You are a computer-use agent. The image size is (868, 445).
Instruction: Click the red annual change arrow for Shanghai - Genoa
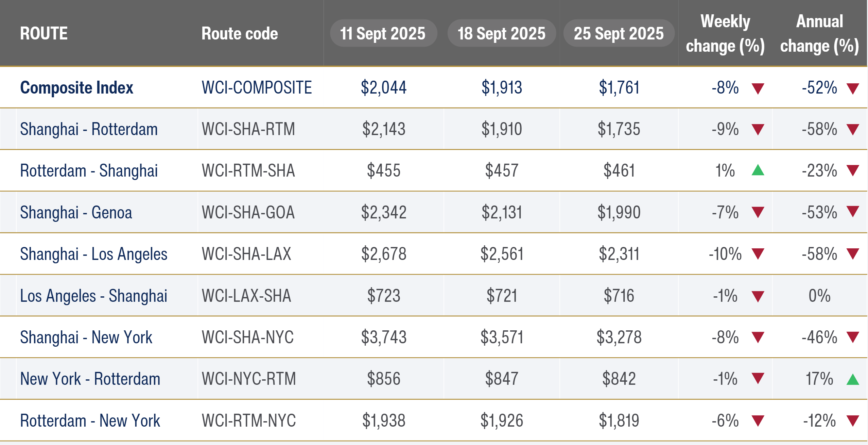852,212
